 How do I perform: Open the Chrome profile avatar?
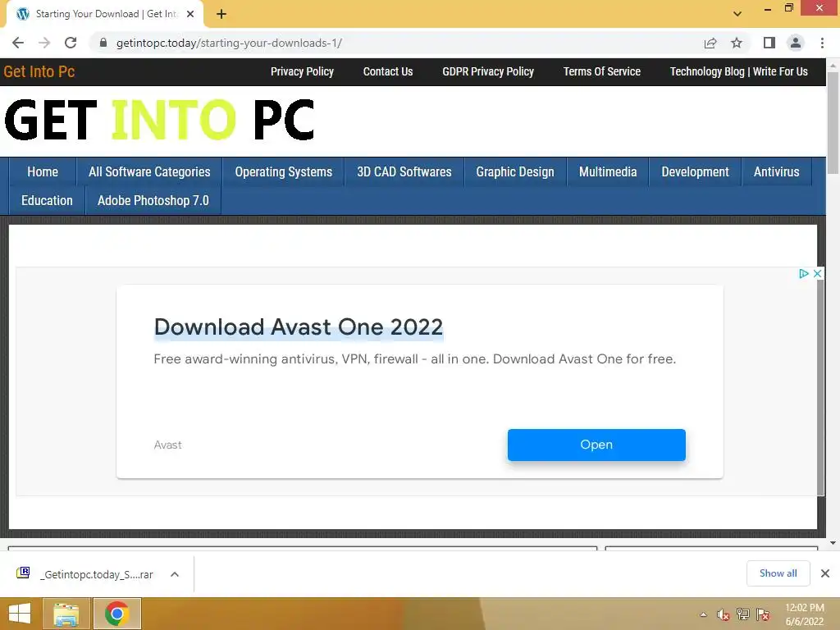pos(796,43)
